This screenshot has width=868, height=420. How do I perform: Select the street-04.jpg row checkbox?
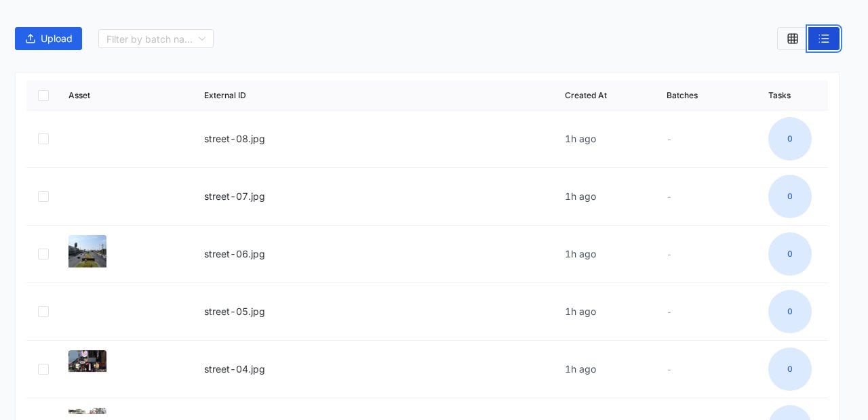[43, 369]
